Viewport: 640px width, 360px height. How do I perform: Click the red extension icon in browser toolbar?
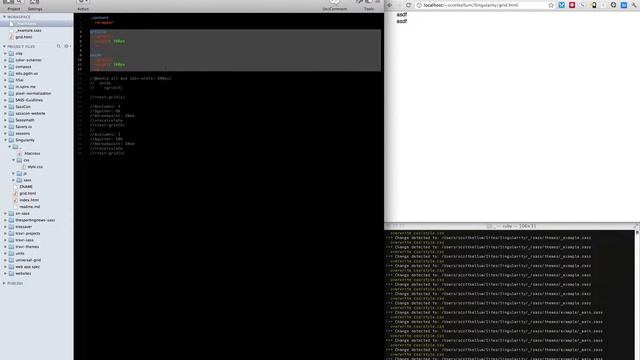tap(572, 5)
